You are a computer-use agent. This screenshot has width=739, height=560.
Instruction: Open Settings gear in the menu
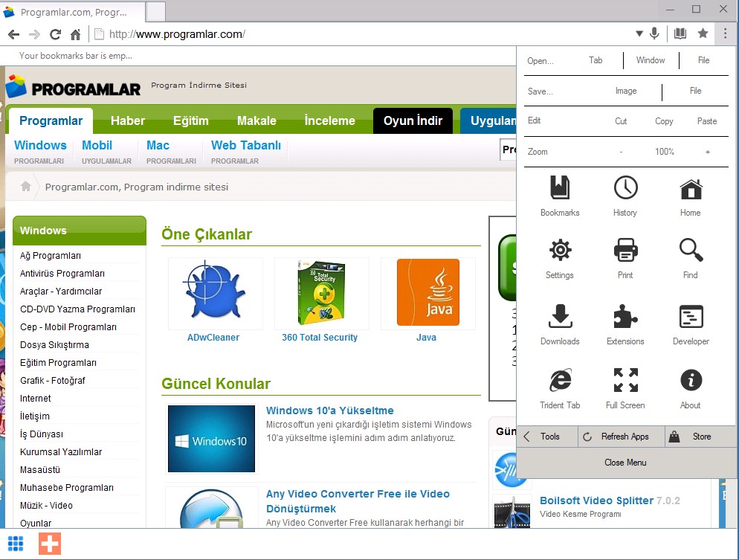click(560, 250)
